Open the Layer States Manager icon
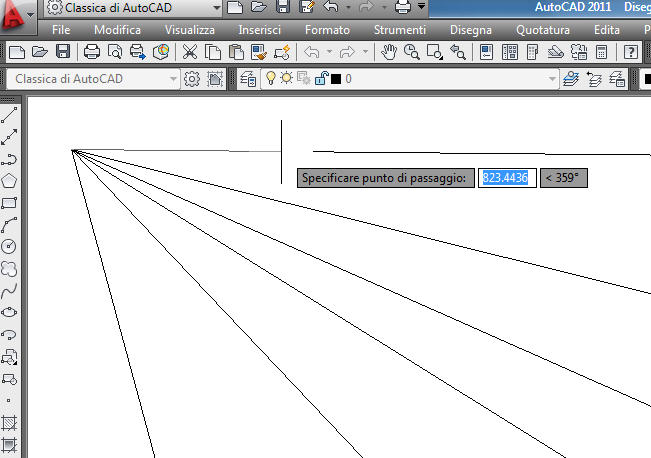This screenshot has width=651, height=458. tap(617, 79)
